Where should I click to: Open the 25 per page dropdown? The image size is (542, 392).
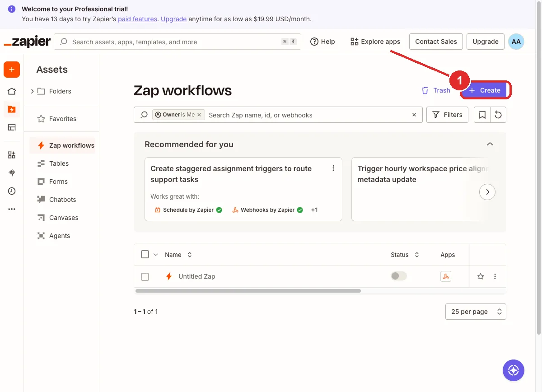click(x=476, y=312)
